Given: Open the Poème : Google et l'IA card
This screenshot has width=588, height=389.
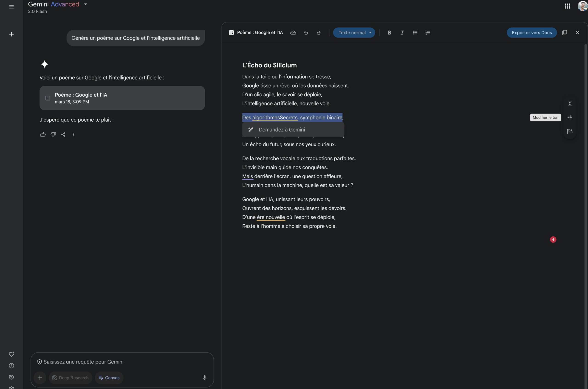Looking at the screenshot, I should pos(122,98).
